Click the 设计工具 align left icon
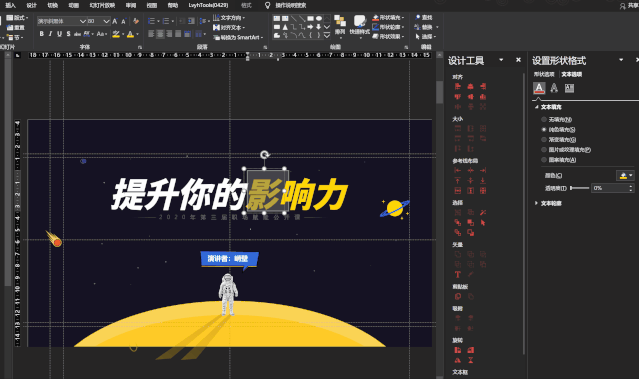This screenshot has width=639, height=379. pyautogui.click(x=458, y=86)
